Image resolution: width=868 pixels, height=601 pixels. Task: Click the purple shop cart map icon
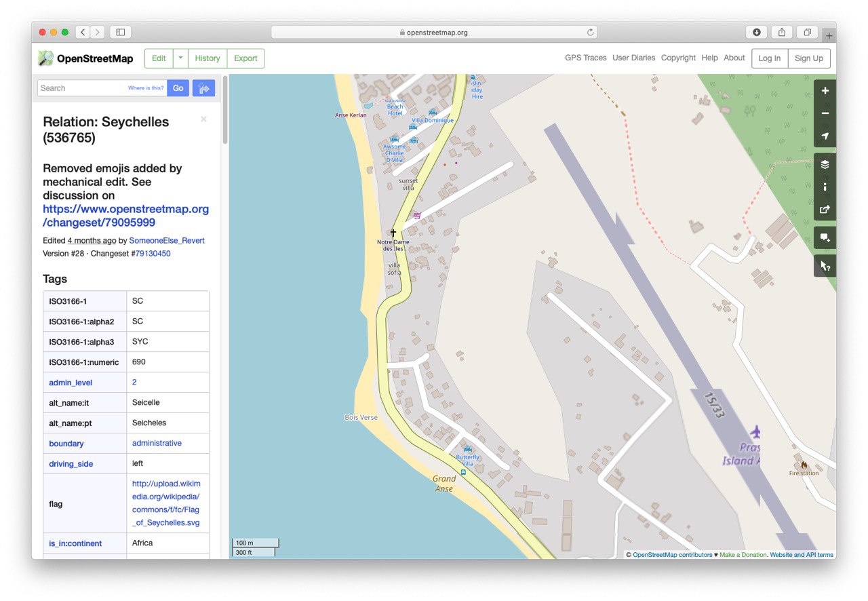(417, 215)
